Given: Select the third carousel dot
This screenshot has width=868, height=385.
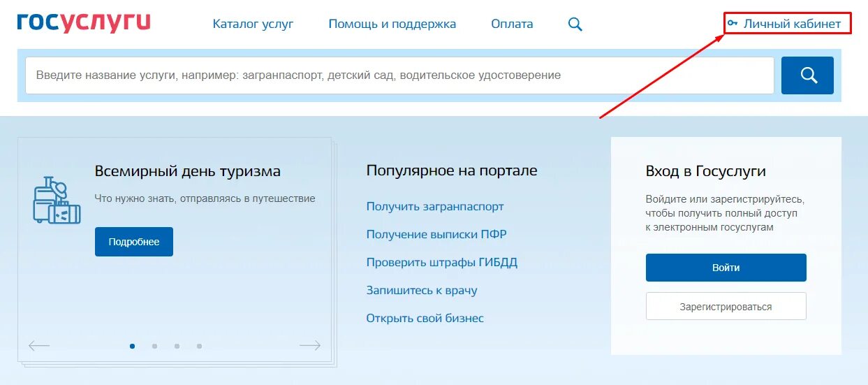Looking at the screenshot, I should [x=177, y=346].
